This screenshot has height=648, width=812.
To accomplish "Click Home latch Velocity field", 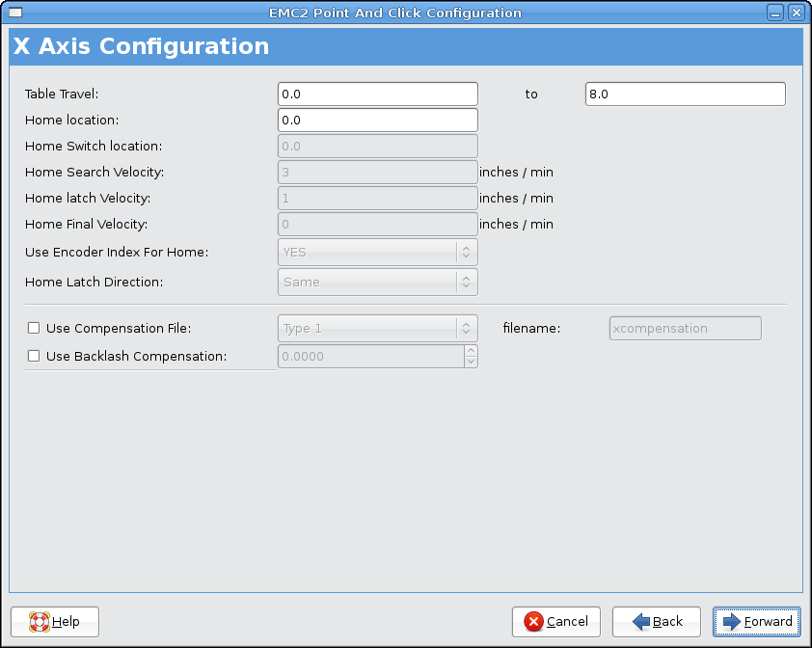I will click(x=377, y=199).
